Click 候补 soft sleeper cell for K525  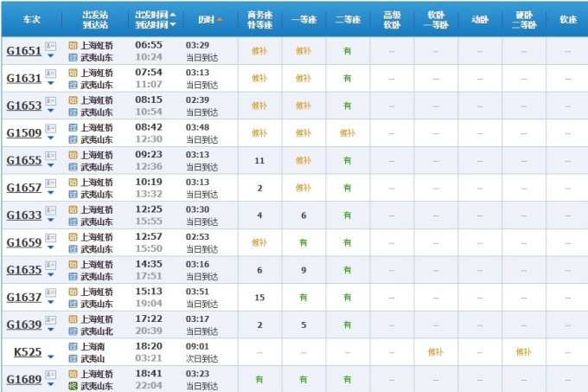point(435,352)
